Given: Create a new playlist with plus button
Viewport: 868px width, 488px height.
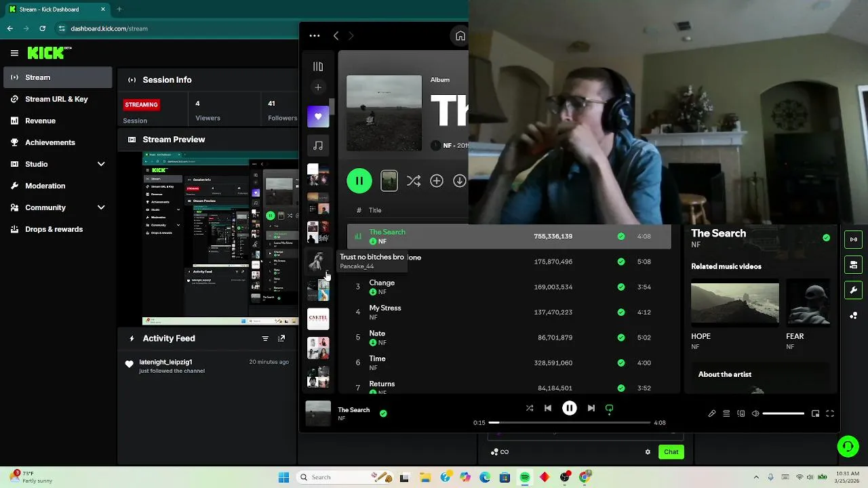Looking at the screenshot, I should (x=318, y=87).
